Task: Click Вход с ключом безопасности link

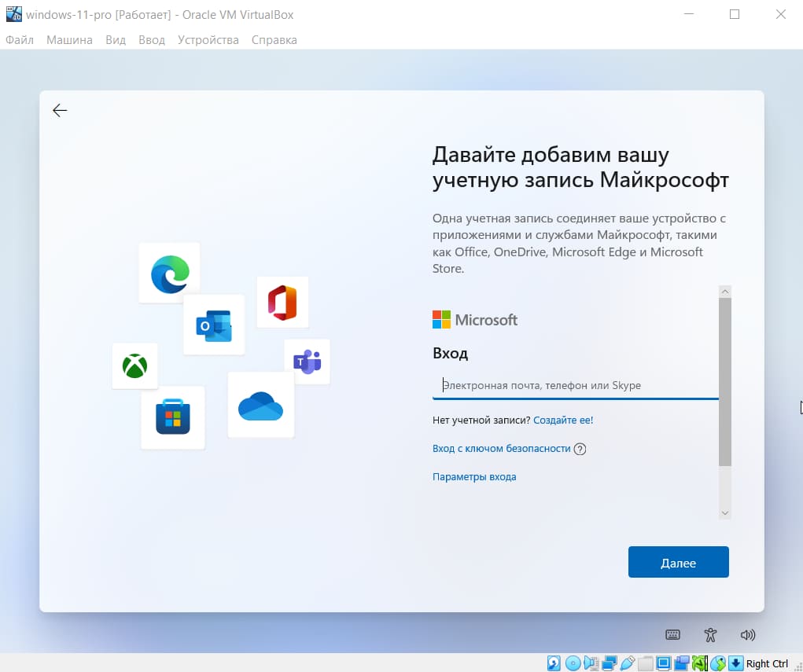Action: [x=501, y=448]
